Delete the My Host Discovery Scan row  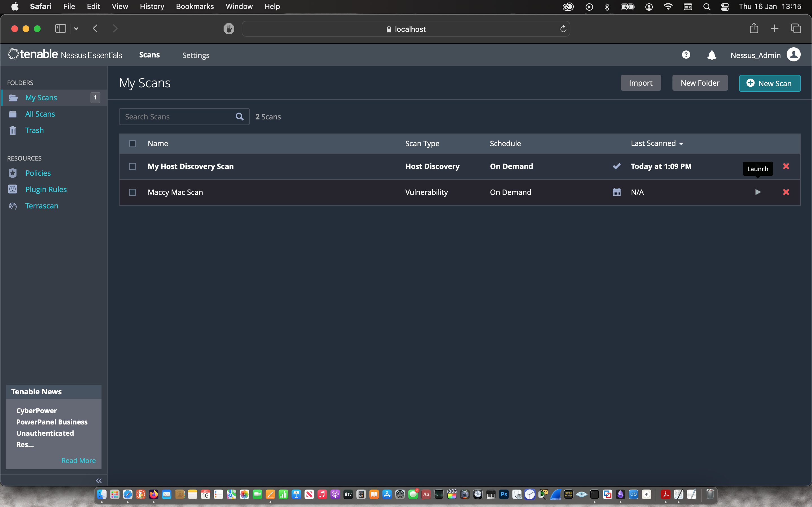786,166
